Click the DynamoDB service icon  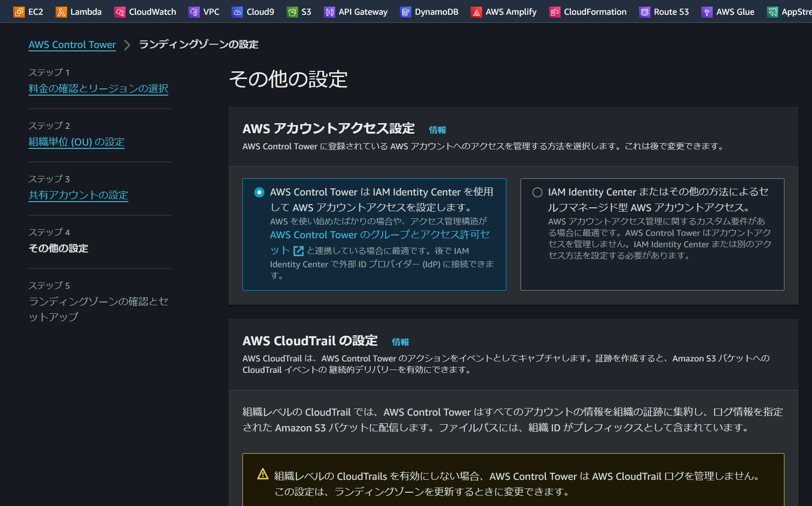click(x=406, y=12)
